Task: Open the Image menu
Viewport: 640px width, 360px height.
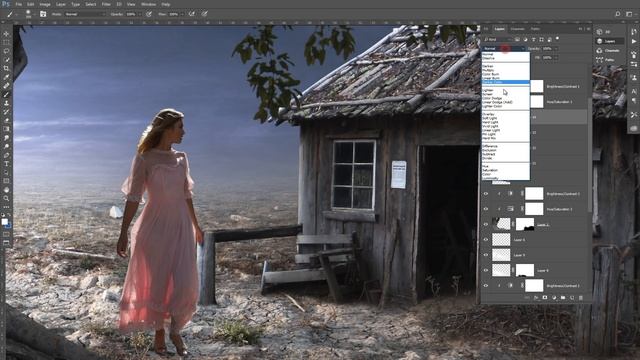Action: click(x=45, y=4)
